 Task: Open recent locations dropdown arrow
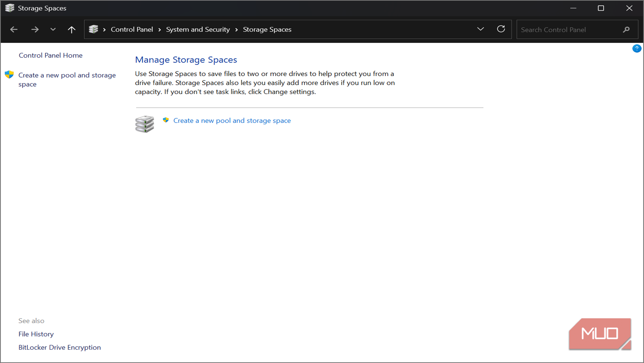point(53,30)
